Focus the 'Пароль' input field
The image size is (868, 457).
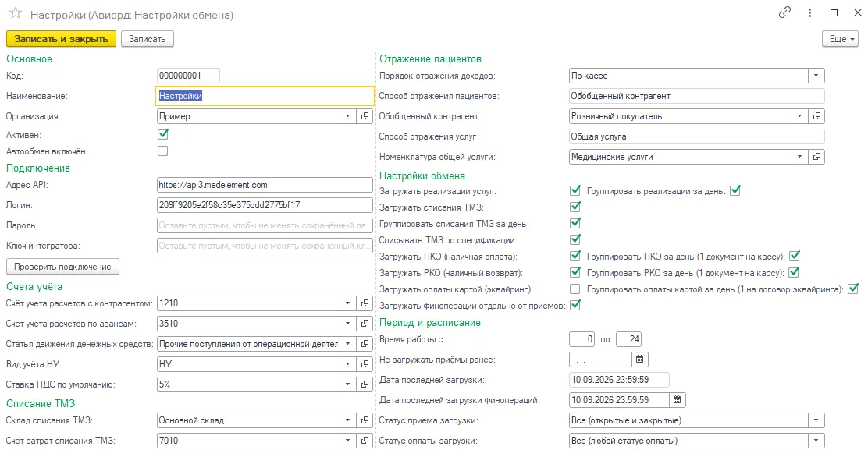[x=265, y=225]
